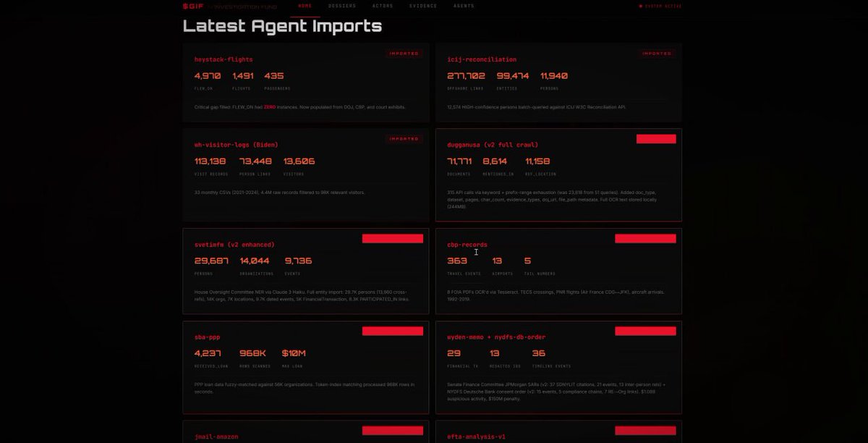Select the 113,138 visit records value
The width and height of the screenshot is (868, 443).
210,161
